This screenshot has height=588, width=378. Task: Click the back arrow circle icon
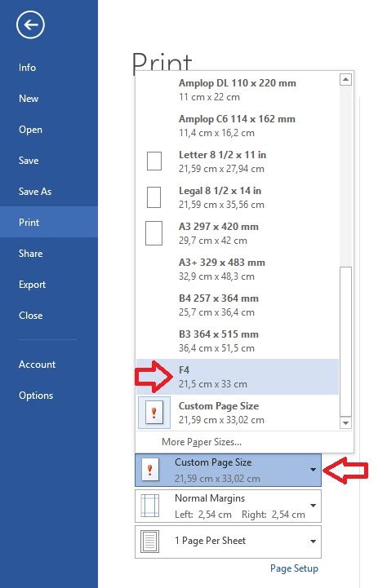pos(30,24)
